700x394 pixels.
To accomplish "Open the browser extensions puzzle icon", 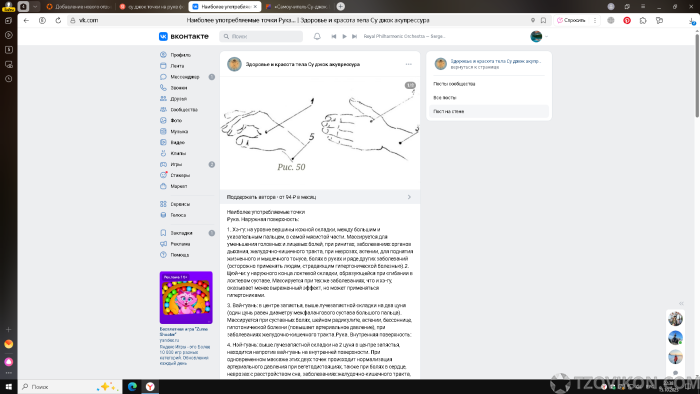I will (643, 21).
